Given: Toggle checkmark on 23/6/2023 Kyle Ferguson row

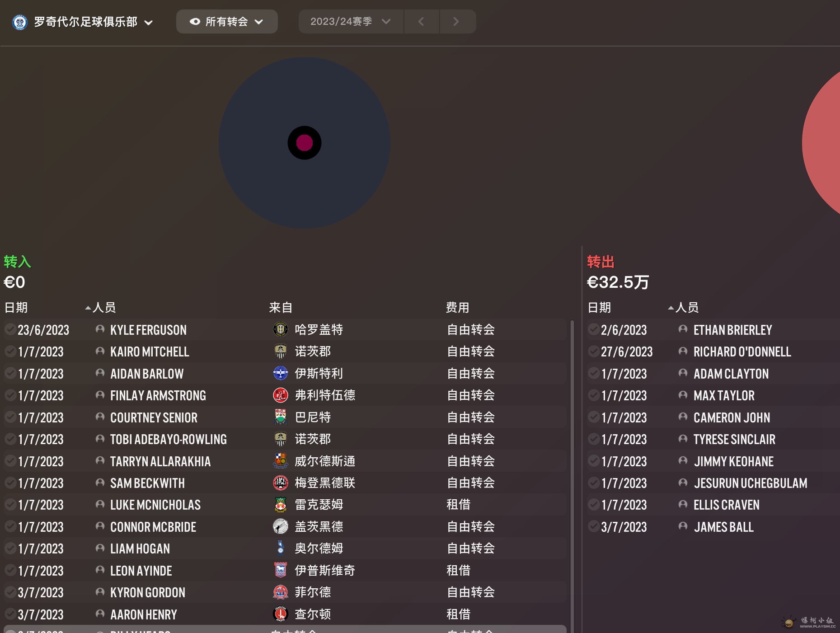Looking at the screenshot, I should coord(10,329).
